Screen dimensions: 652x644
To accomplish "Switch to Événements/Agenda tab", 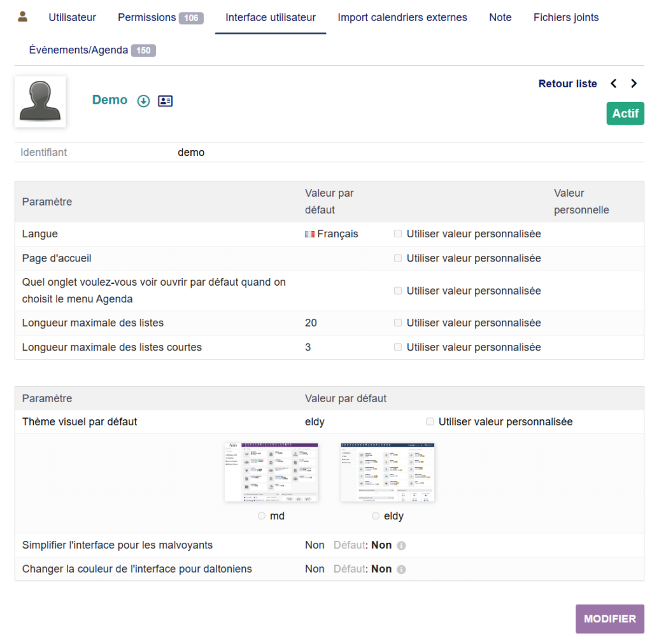I will click(92, 50).
